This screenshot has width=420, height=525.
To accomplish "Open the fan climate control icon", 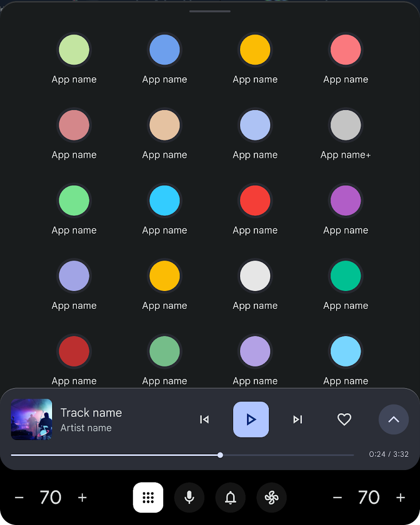I will point(271,497).
